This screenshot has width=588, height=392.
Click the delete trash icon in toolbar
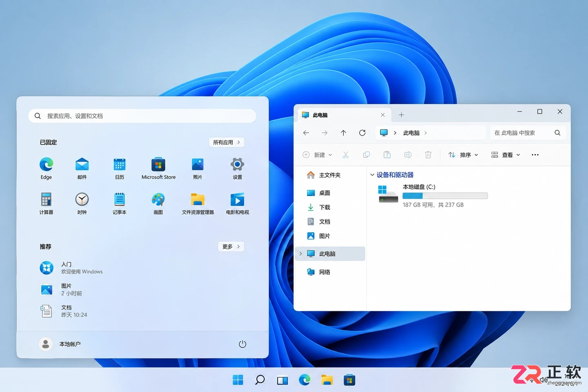click(428, 155)
